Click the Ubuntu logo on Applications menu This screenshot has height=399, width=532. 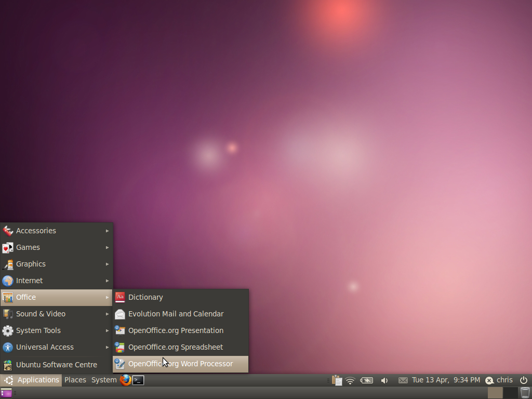click(9, 380)
